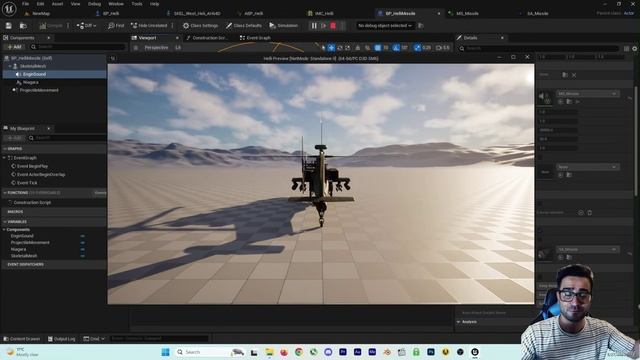Open the Debug menu
This screenshot has width=640, height=360.
pos(94,4)
